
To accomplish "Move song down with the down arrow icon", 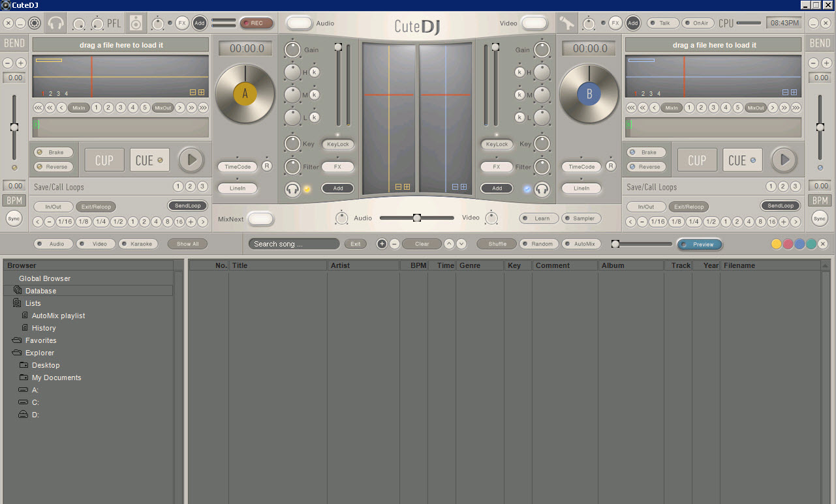I will [x=461, y=244].
